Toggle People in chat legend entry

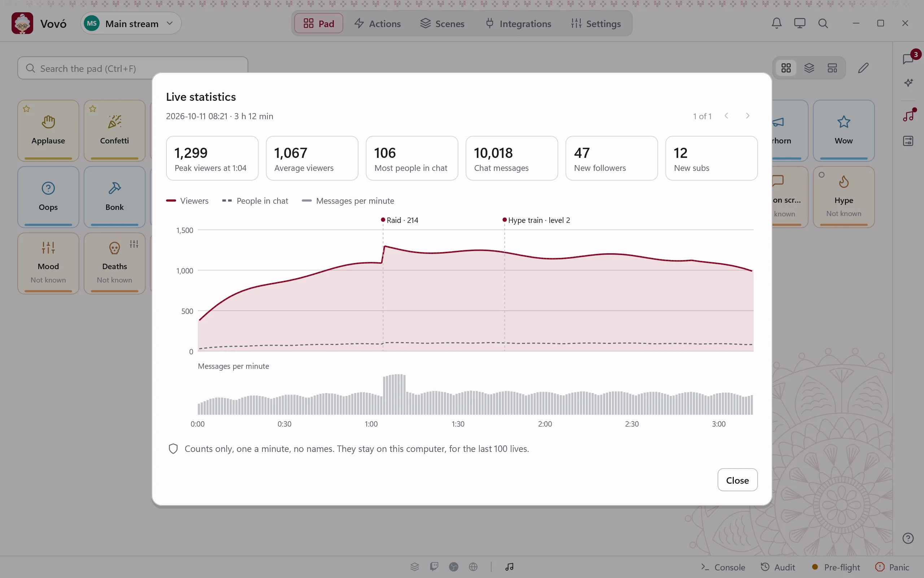point(255,201)
